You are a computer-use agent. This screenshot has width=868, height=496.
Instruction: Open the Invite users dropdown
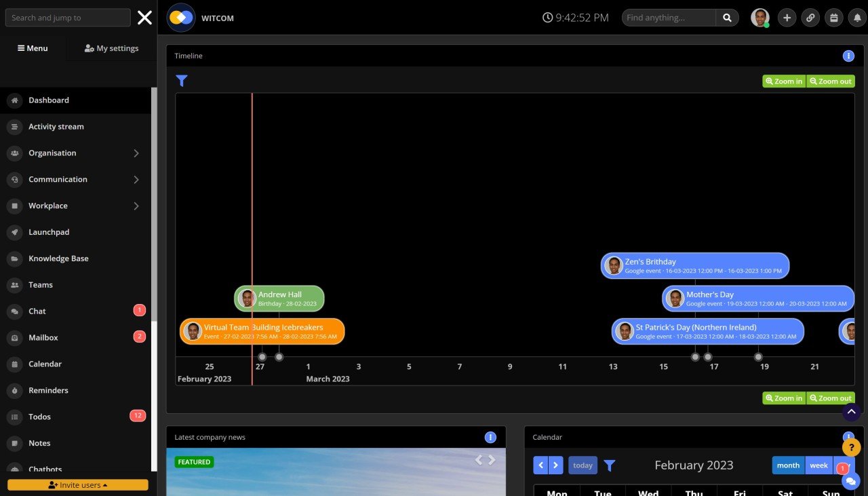tap(78, 485)
